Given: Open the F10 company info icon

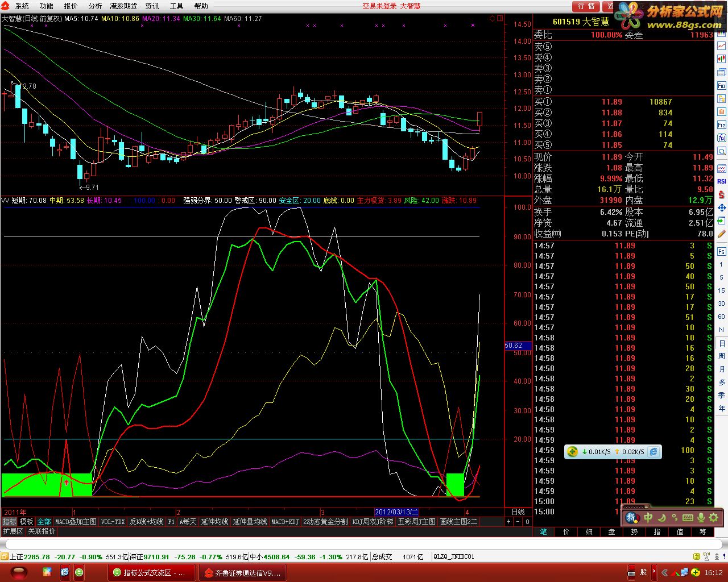Looking at the screenshot, I should pyautogui.click(x=722, y=85).
